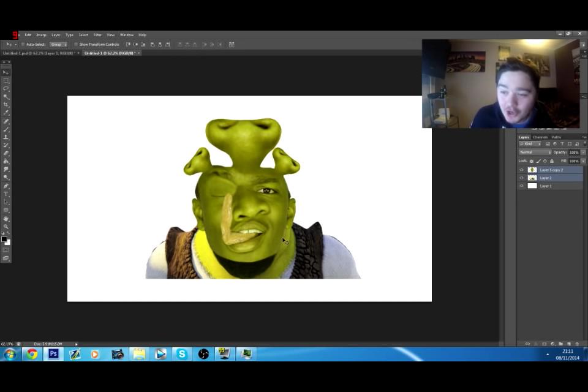The image size is (588, 392).
Task: Open the Fill slider arrow
Action: 583,161
